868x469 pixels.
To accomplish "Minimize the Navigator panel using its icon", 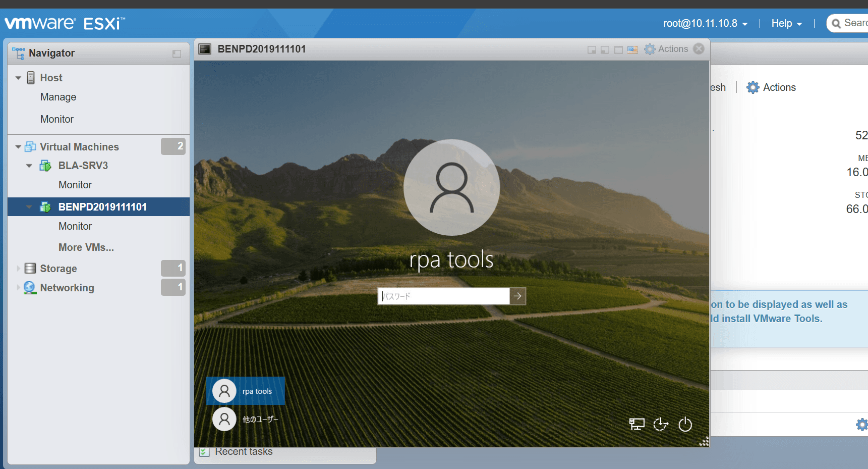I will pos(177,54).
